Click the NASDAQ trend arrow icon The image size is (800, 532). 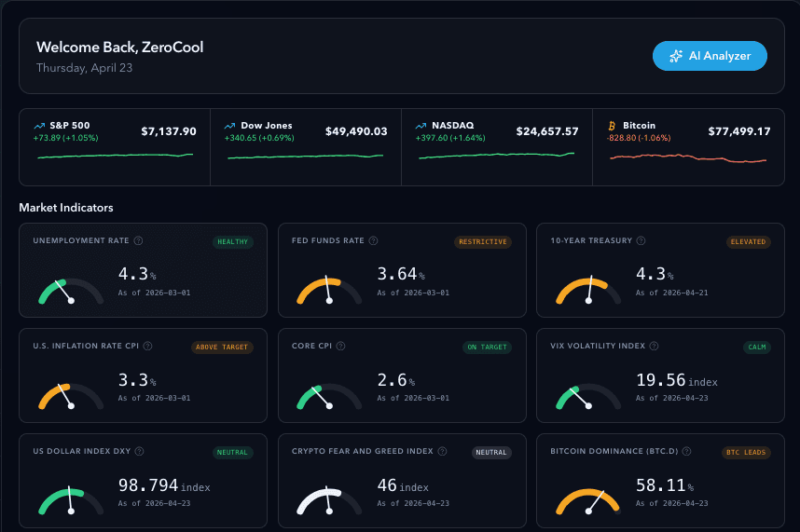pos(421,126)
